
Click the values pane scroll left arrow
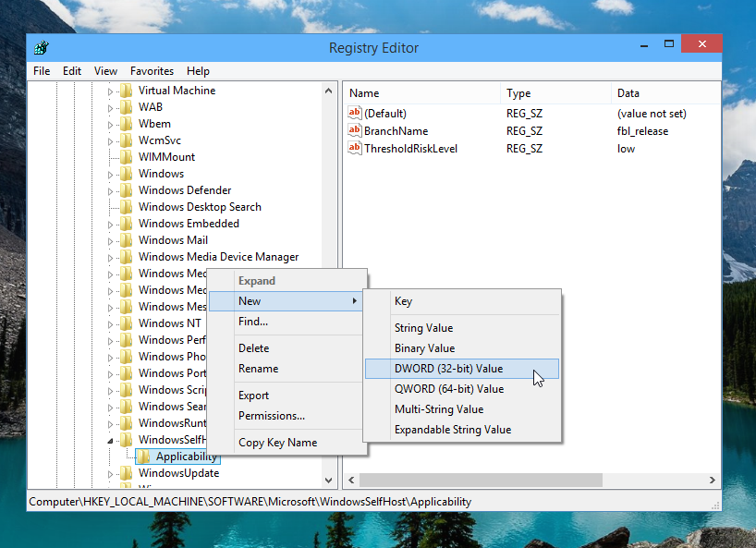351,480
